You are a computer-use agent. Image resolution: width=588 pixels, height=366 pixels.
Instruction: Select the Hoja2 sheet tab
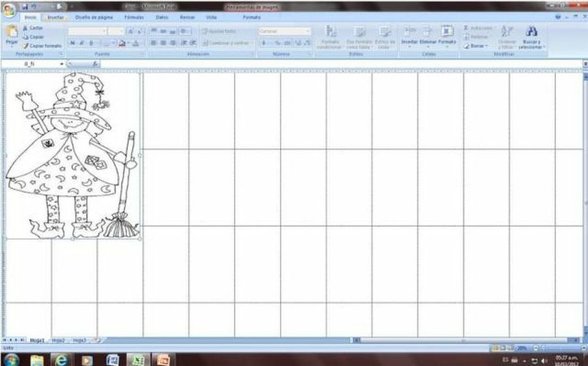click(58, 341)
